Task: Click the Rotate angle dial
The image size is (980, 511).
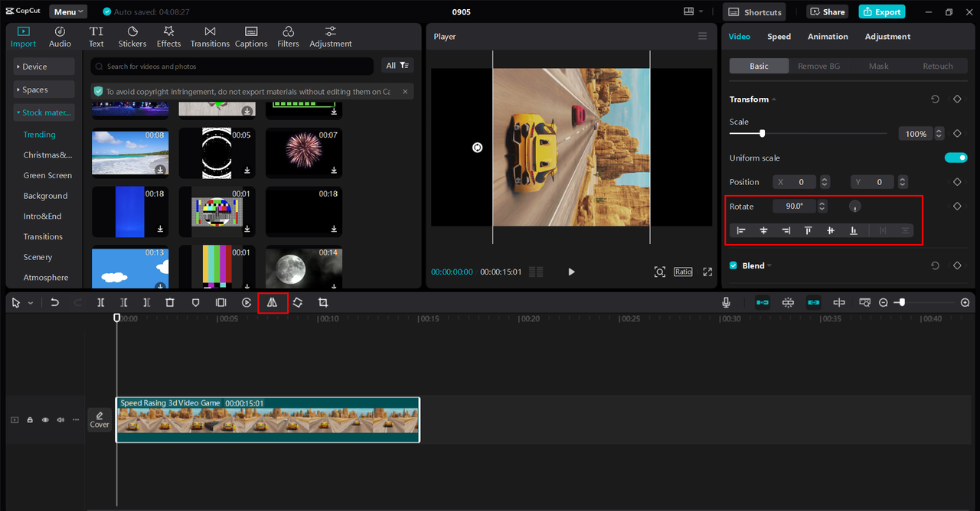Action: pyautogui.click(x=854, y=207)
